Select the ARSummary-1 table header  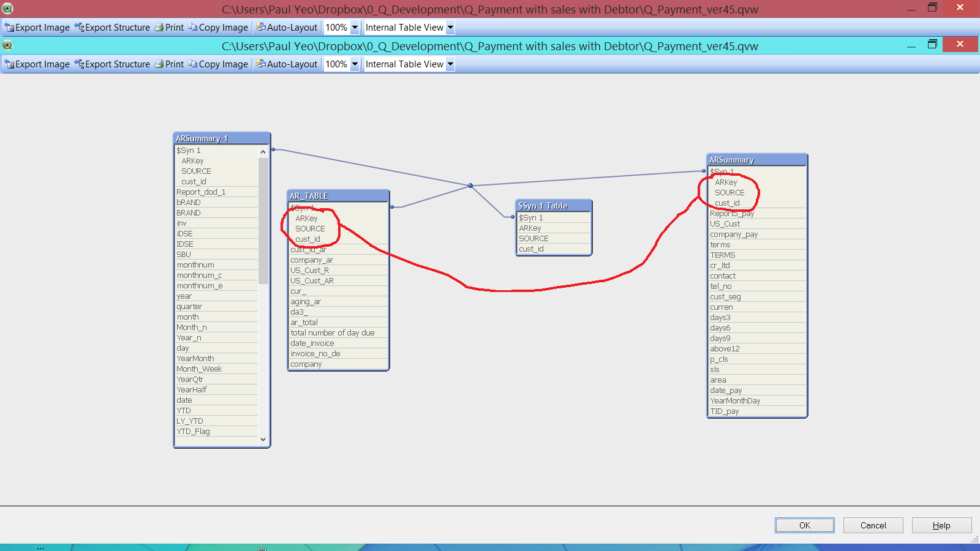[x=222, y=138]
